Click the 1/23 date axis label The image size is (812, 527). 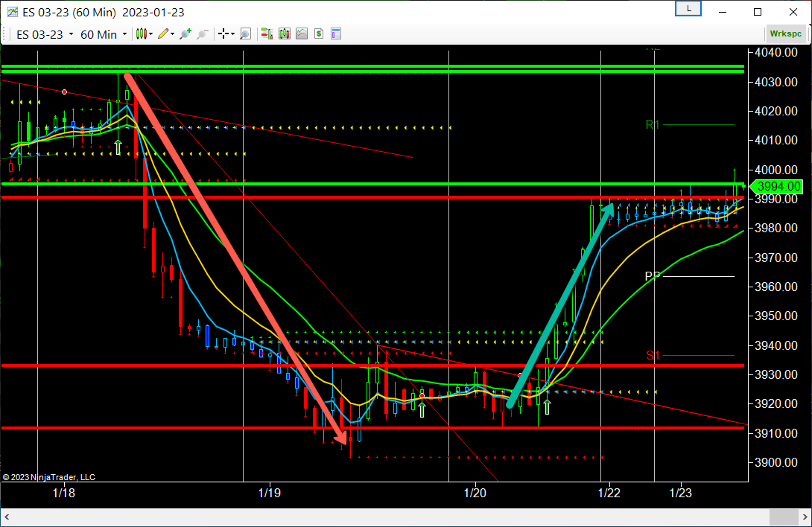point(680,493)
